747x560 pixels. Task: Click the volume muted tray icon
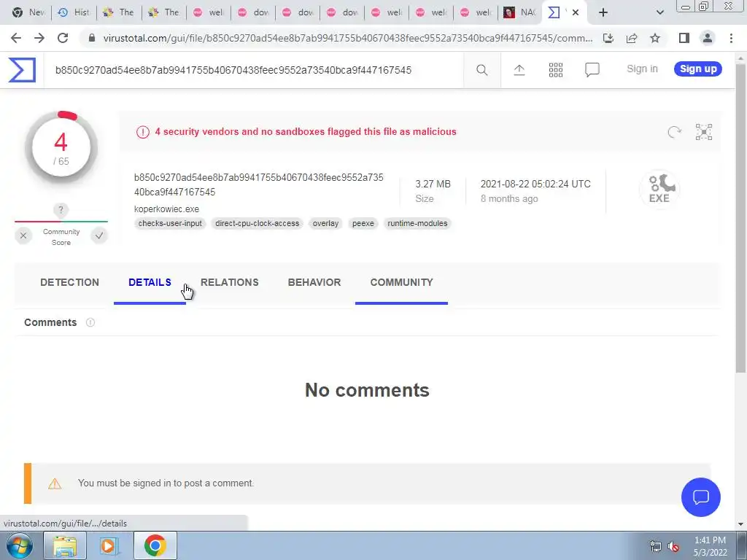point(673,547)
